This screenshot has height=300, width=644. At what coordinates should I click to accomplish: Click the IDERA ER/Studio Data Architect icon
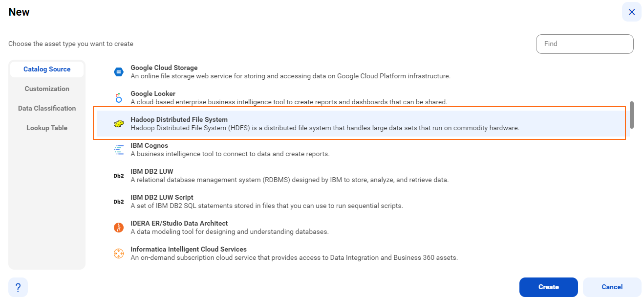click(118, 228)
